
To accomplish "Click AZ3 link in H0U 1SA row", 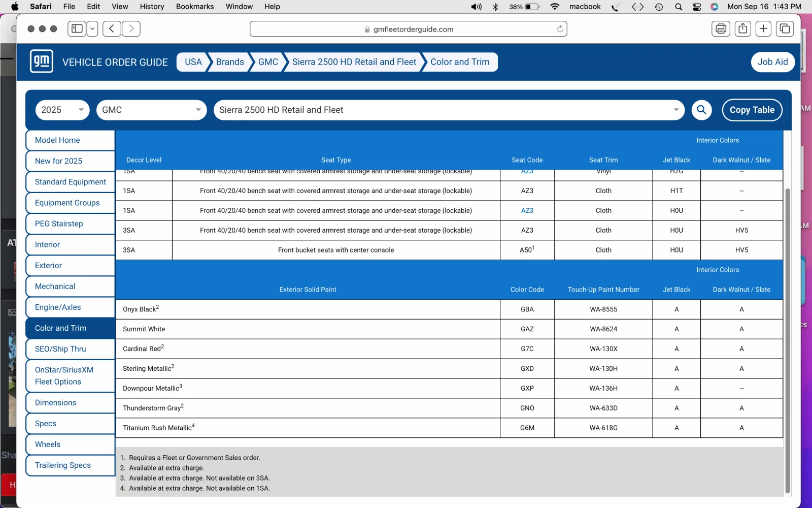I will pyautogui.click(x=527, y=210).
